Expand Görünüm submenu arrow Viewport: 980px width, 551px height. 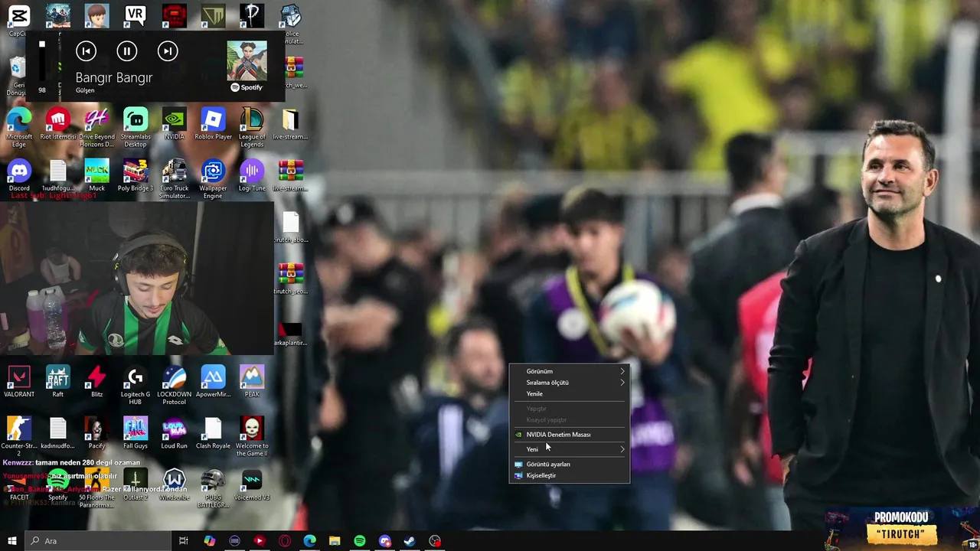pyautogui.click(x=622, y=371)
